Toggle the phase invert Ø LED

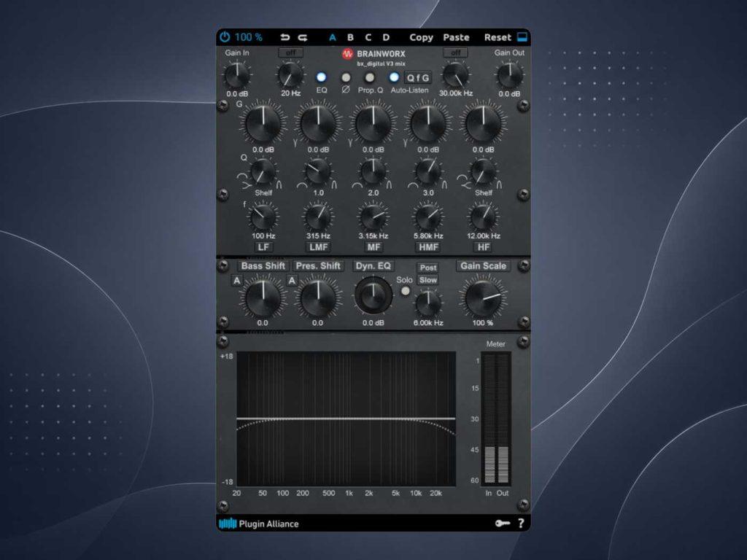[x=346, y=77]
